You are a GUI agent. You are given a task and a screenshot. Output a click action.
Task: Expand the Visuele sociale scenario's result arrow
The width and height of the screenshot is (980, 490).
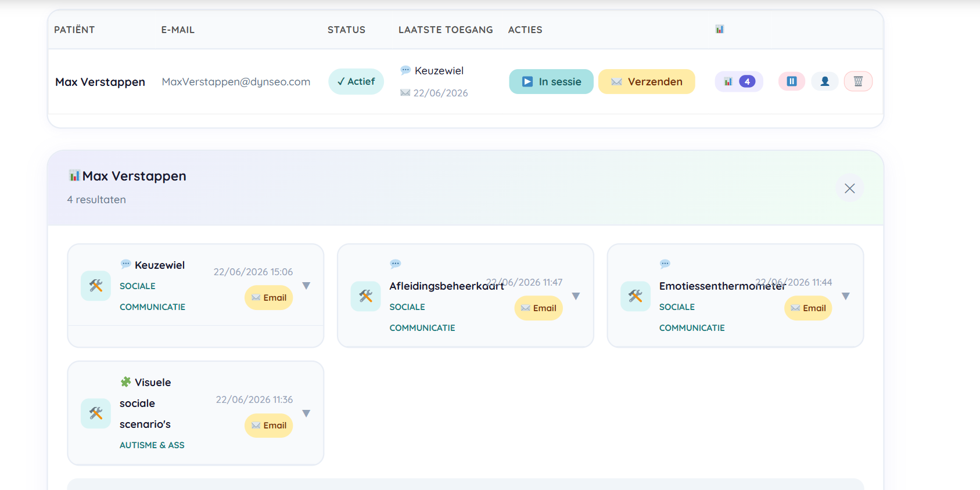pyautogui.click(x=306, y=413)
